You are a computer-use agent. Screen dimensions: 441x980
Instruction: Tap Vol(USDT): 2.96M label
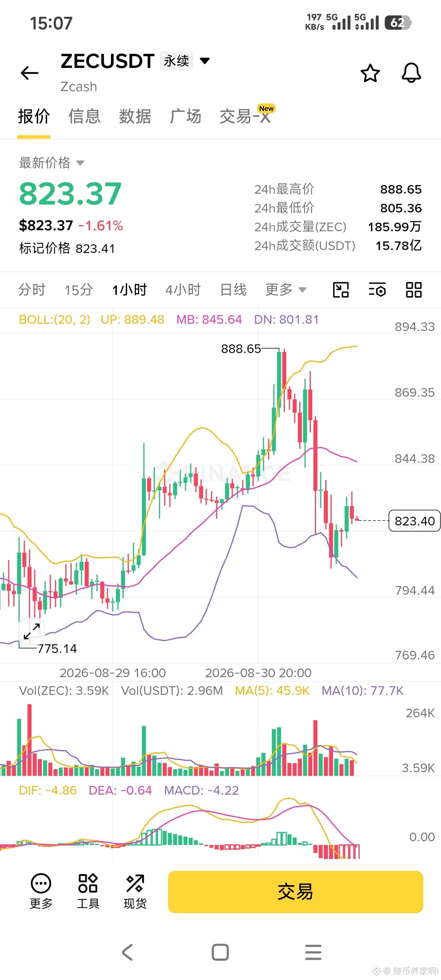tap(172, 691)
